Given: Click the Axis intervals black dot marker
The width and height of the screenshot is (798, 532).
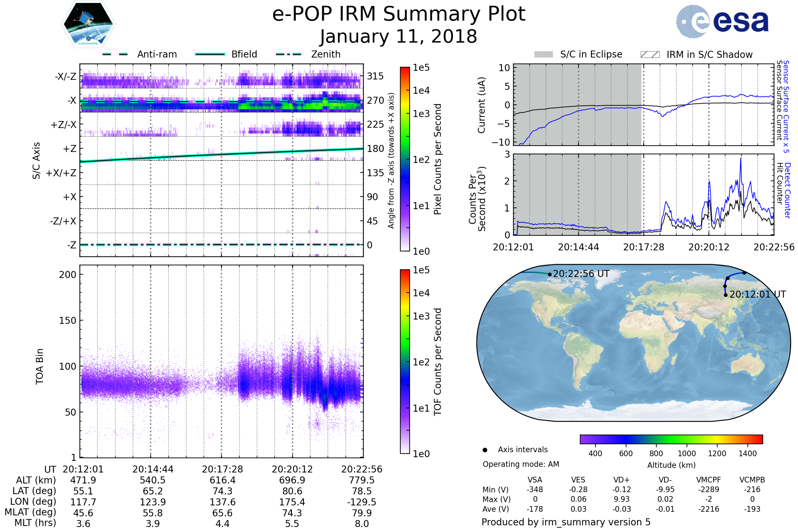Looking at the screenshot, I should coord(485,450).
